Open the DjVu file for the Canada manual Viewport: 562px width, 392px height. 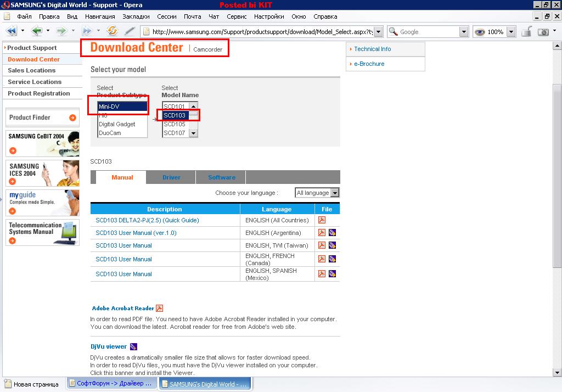coord(332,259)
